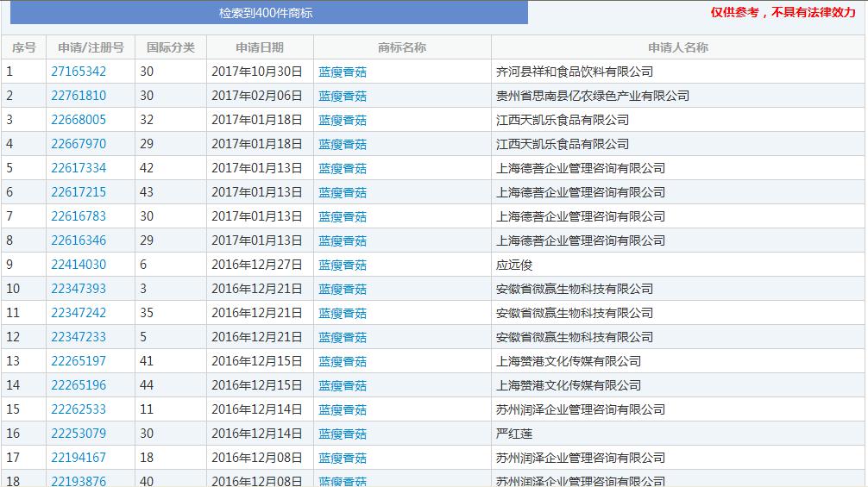Screen dimensions: 868x487
Task: Click the 申请日期 column header
Action: pyautogui.click(x=260, y=47)
